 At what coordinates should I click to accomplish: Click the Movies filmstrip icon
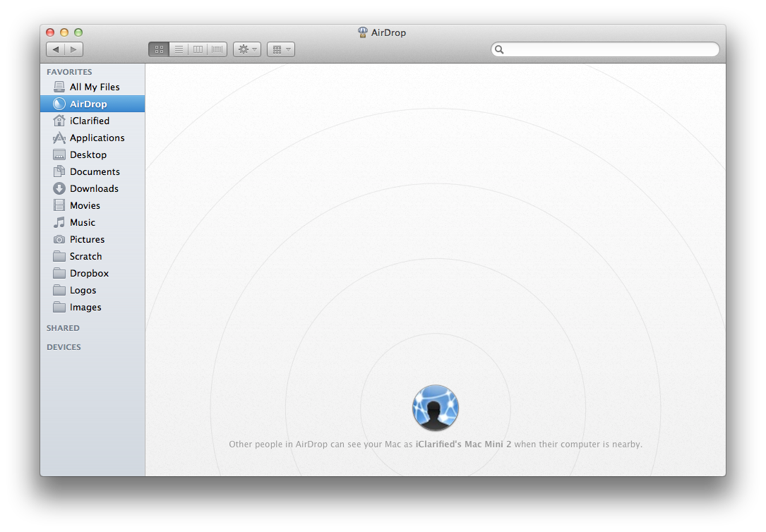(x=59, y=205)
